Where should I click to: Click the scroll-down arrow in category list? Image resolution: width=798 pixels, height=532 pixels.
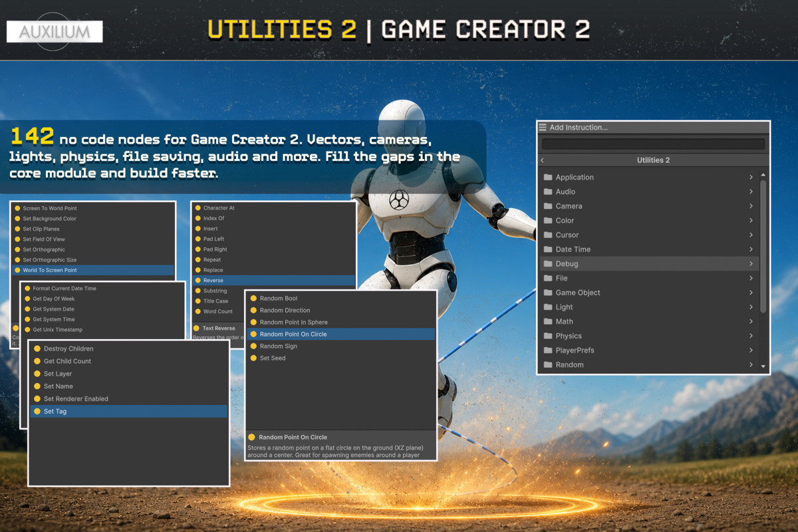coord(763,366)
